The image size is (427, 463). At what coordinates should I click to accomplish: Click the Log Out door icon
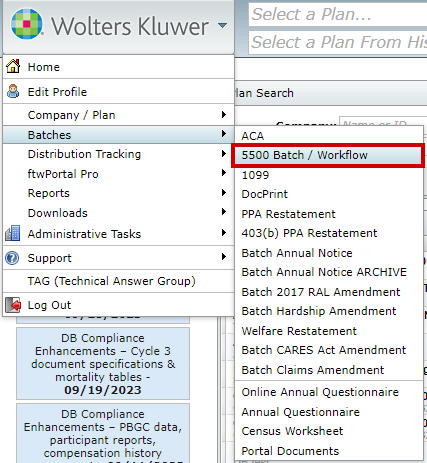tap(13, 305)
